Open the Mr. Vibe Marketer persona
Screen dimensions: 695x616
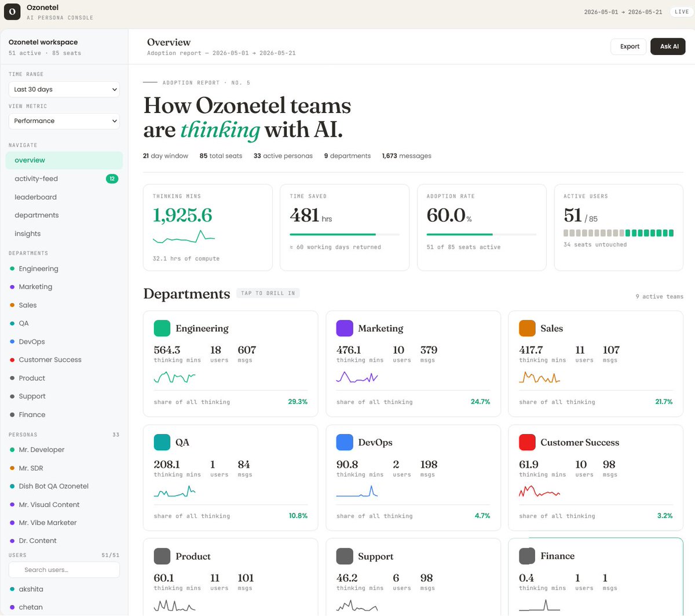point(64,523)
